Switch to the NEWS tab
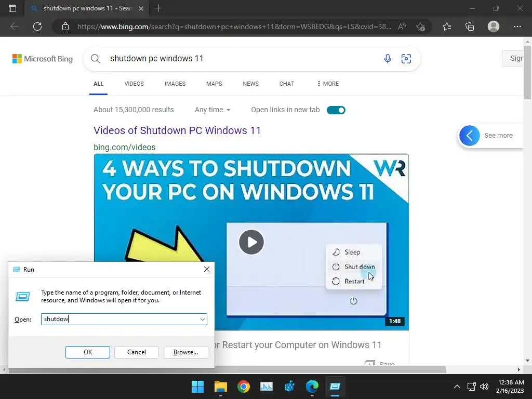 coord(251,84)
